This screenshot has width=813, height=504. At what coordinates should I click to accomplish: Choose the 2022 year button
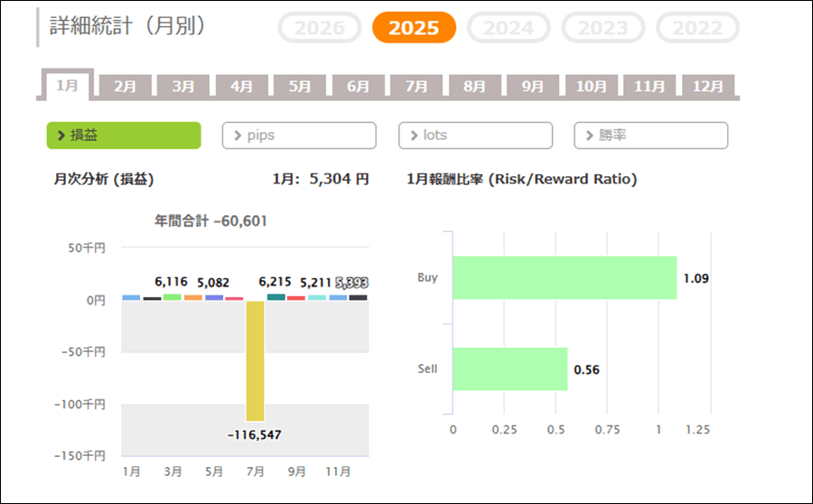pos(697,28)
